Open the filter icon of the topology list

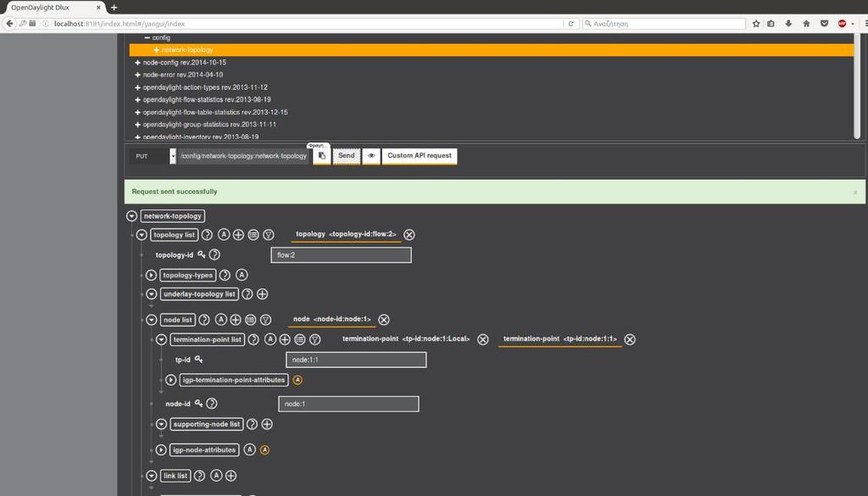[269, 235]
